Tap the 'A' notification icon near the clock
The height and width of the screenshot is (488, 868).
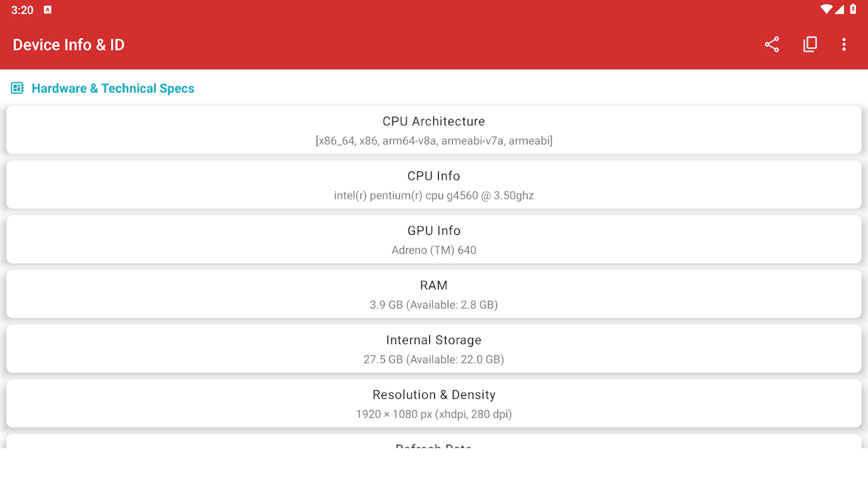(48, 10)
